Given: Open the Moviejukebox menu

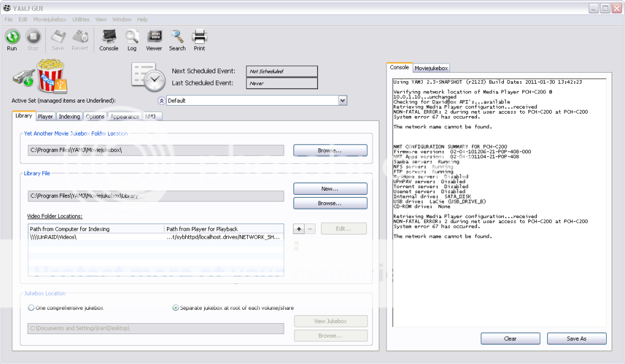Looking at the screenshot, I should coord(50,19).
